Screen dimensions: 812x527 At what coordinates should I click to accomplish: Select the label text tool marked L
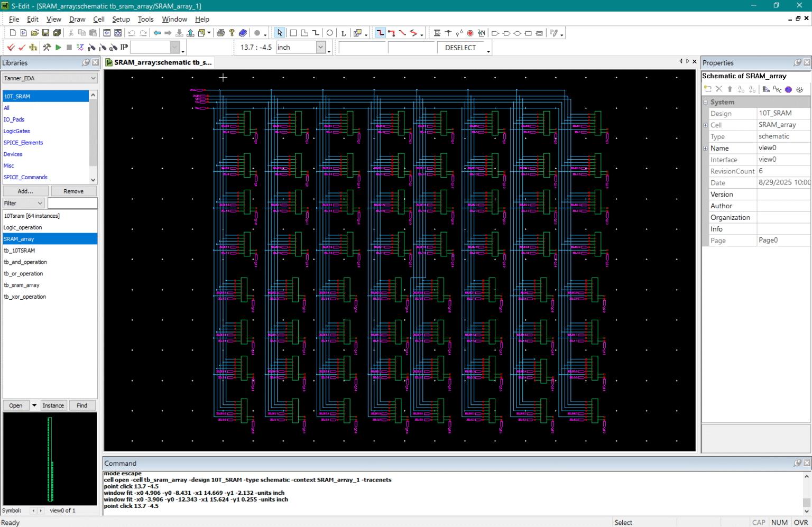(x=344, y=33)
